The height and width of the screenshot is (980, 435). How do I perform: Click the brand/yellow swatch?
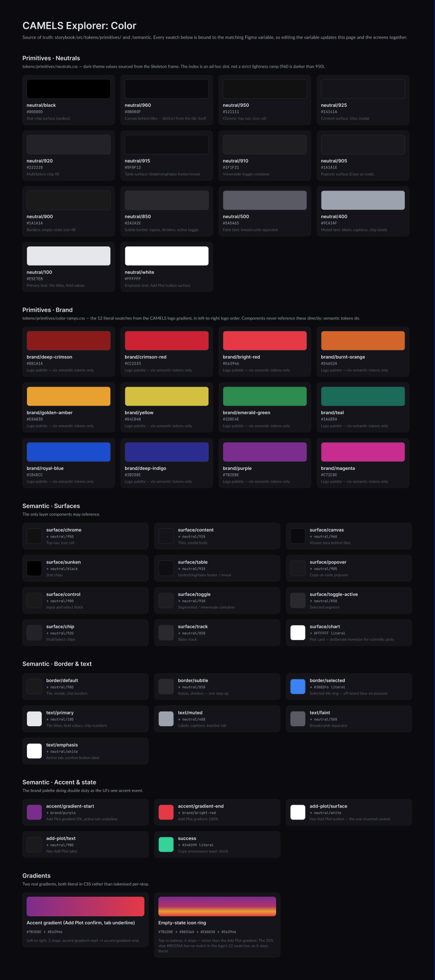click(167, 396)
